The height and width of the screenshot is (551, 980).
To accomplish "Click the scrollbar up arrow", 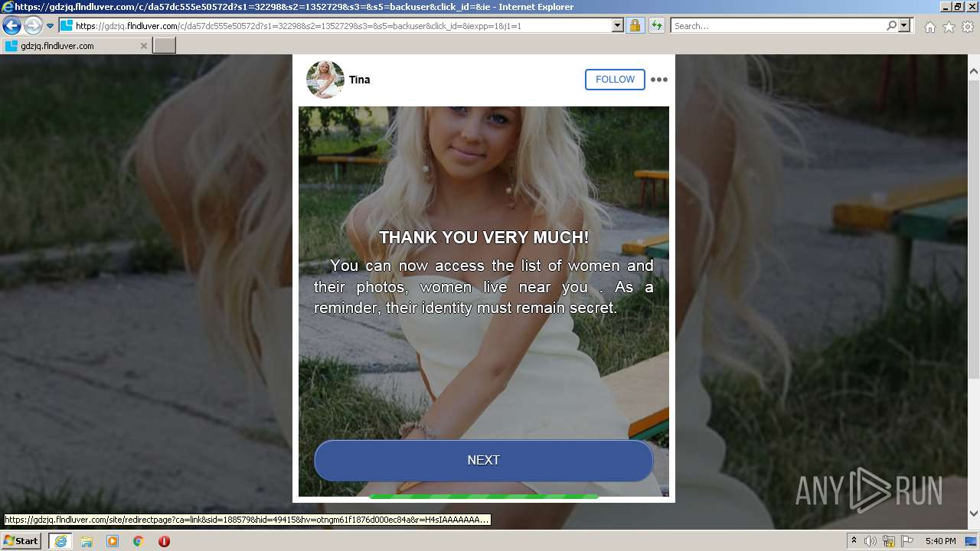I will (974, 71).
